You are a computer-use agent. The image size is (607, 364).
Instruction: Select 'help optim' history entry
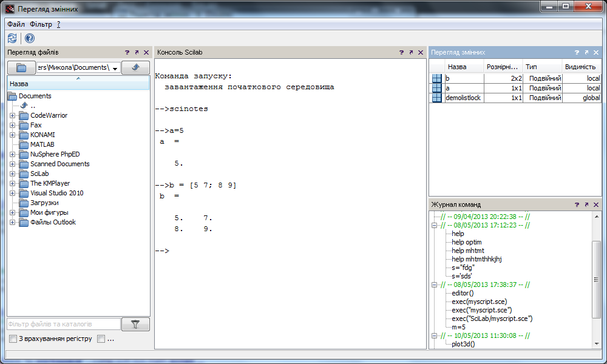pyautogui.click(x=466, y=242)
